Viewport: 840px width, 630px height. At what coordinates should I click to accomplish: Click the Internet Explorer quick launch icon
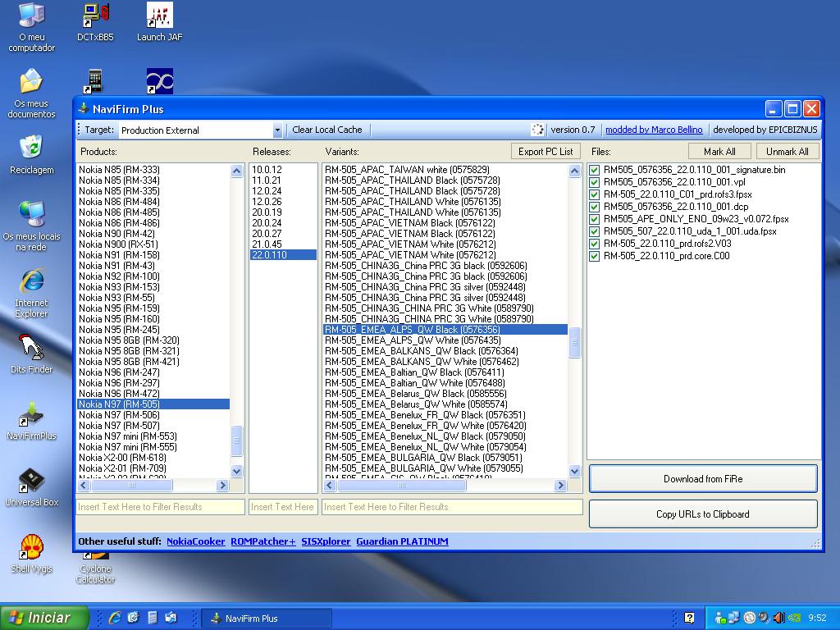coord(114,618)
